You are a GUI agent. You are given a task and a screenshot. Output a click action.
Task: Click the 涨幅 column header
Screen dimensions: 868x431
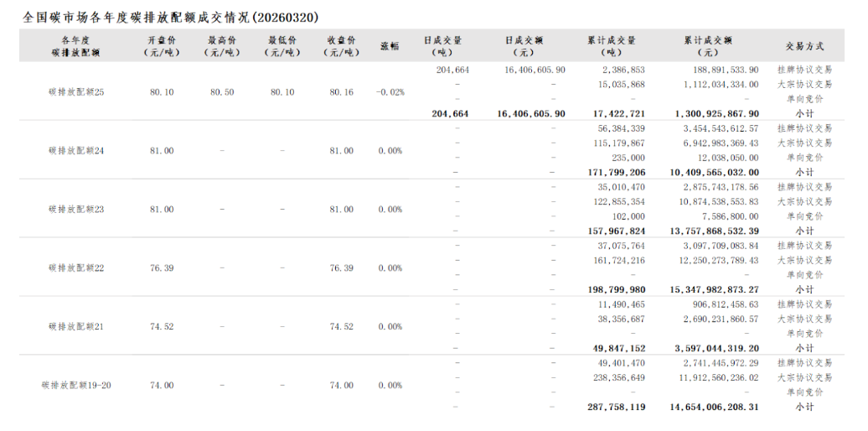click(390, 45)
